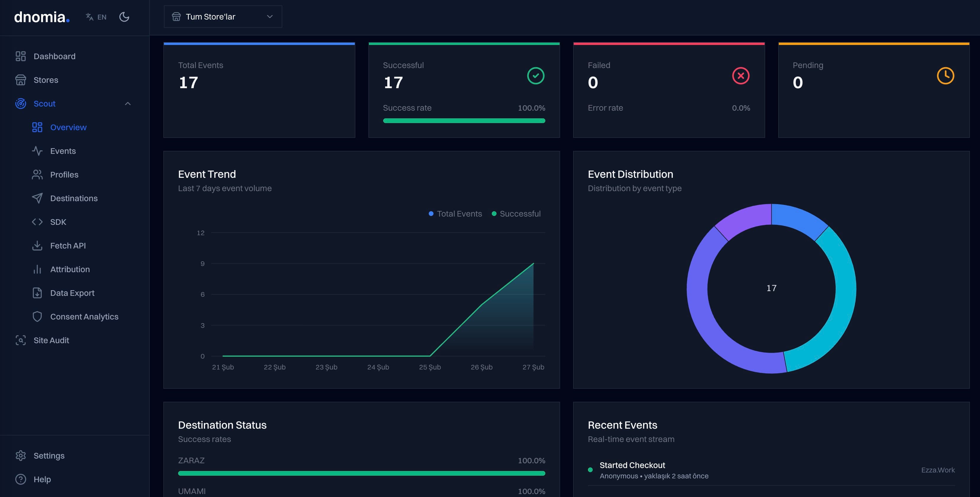Open SDK via the code brackets icon
The image size is (980, 497).
37,222
